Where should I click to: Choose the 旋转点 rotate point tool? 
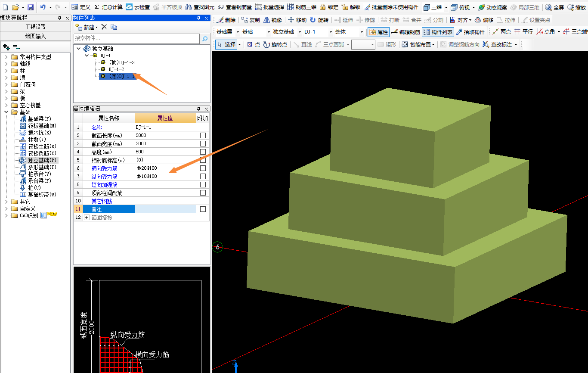coord(275,44)
